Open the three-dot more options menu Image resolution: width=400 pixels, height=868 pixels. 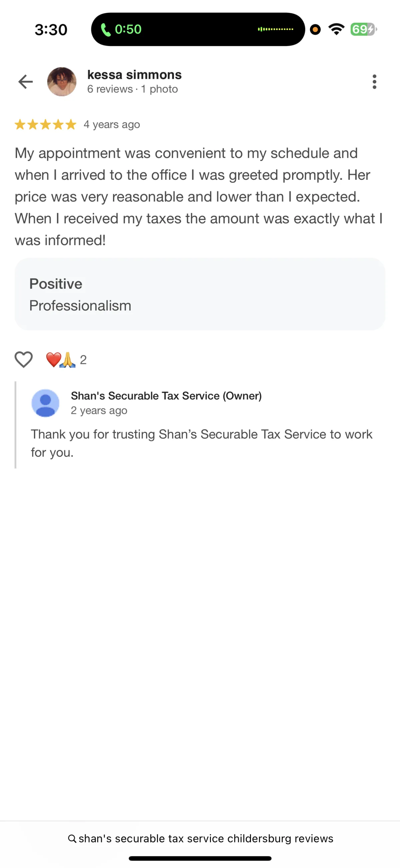click(x=374, y=82)
